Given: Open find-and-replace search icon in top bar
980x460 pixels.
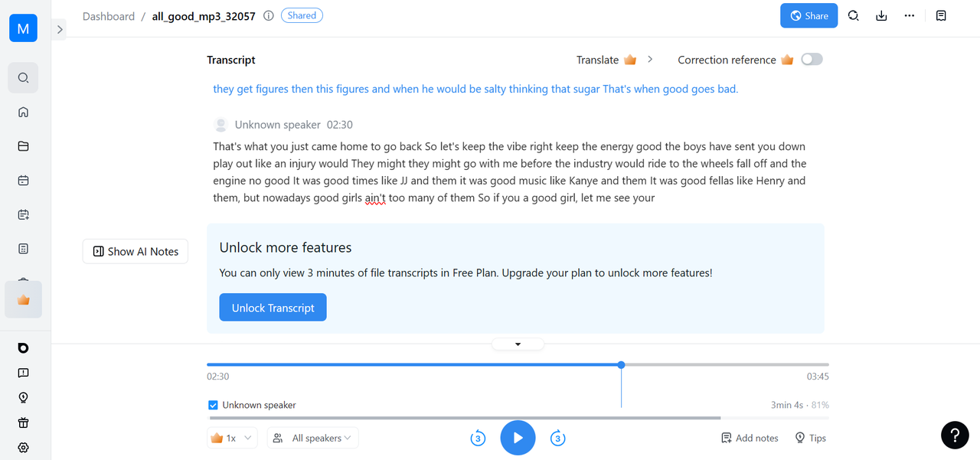Looking at the screenshot, I should click(x=854, y=15).
